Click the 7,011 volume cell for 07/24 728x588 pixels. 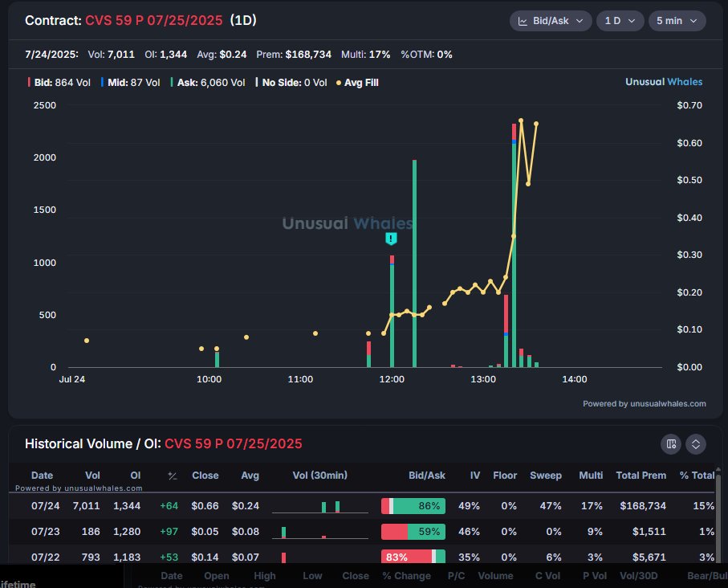[86, 506]
